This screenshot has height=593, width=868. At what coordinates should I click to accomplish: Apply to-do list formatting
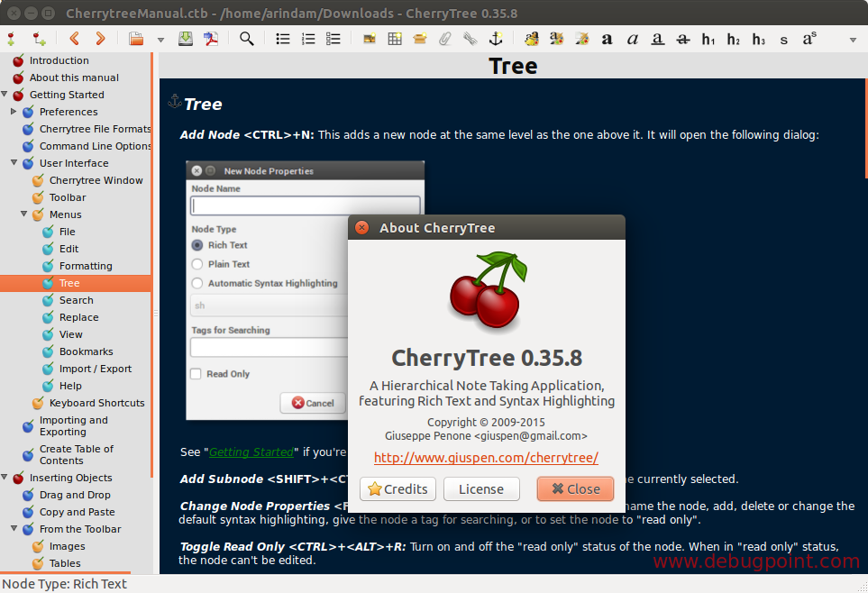(x=333, y=39)
